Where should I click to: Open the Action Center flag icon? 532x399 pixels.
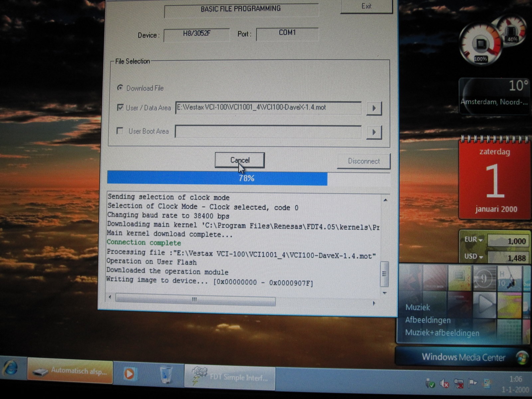(472, 384)
